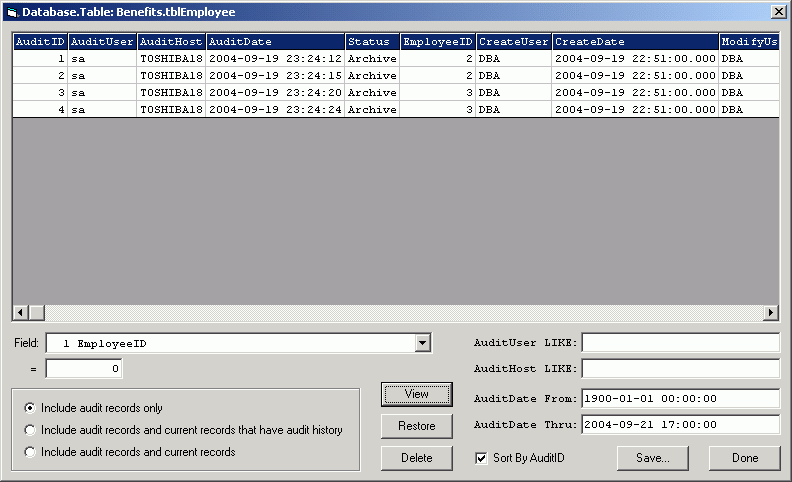Click the AuditDate column header

click(275, 42)
